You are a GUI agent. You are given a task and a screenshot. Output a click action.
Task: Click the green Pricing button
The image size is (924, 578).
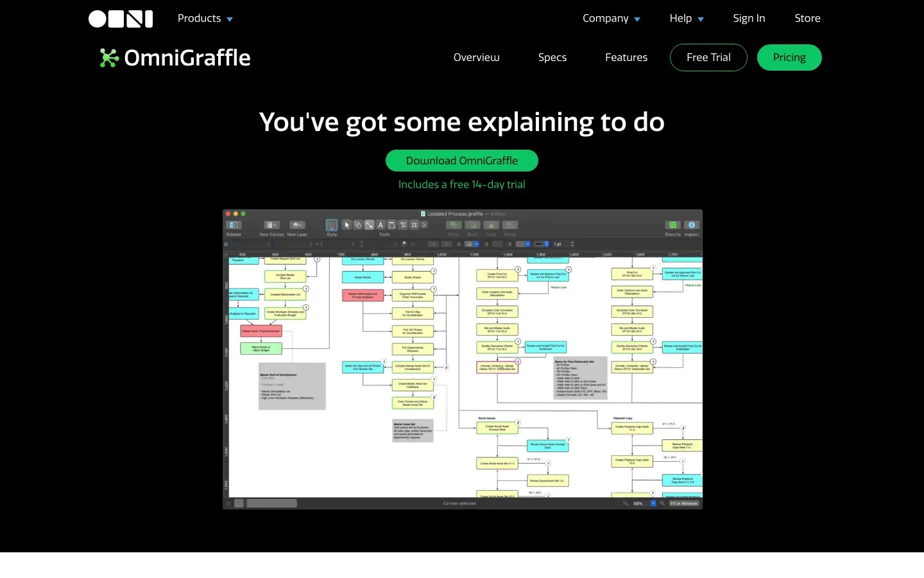click(x=789, y=58)
